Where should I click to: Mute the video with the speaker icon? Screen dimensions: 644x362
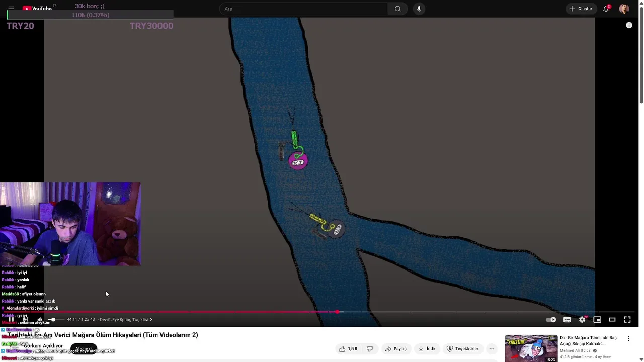click(40, 319)
